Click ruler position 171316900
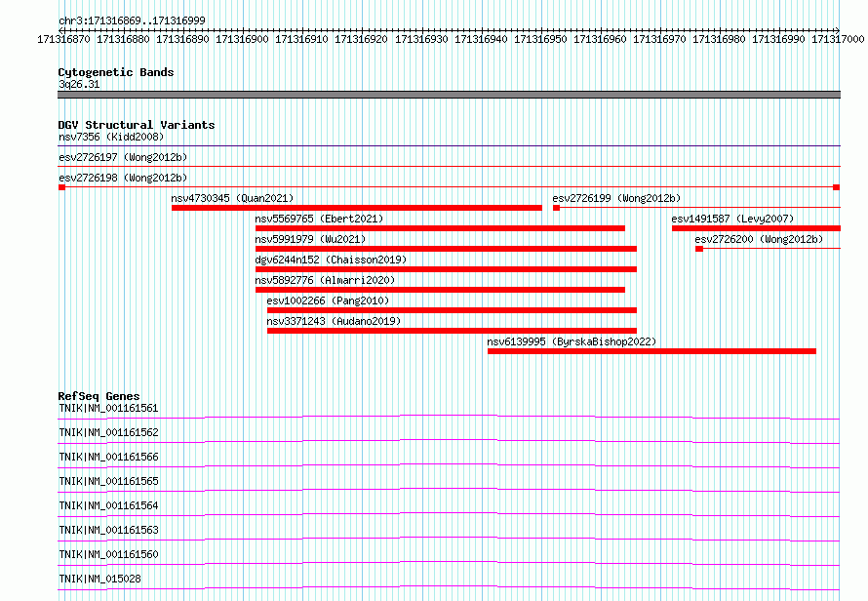This screenshot has width=868, height=601. coord(242,39)
